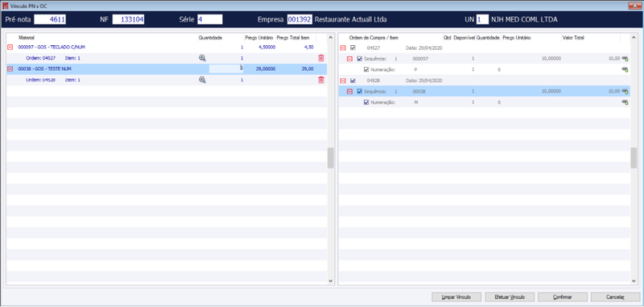Image resolution: width=644 pixels, height=307 pixels.
Task: Click link icon on Sequência 000097 row
Action: (x=625, y=59)
